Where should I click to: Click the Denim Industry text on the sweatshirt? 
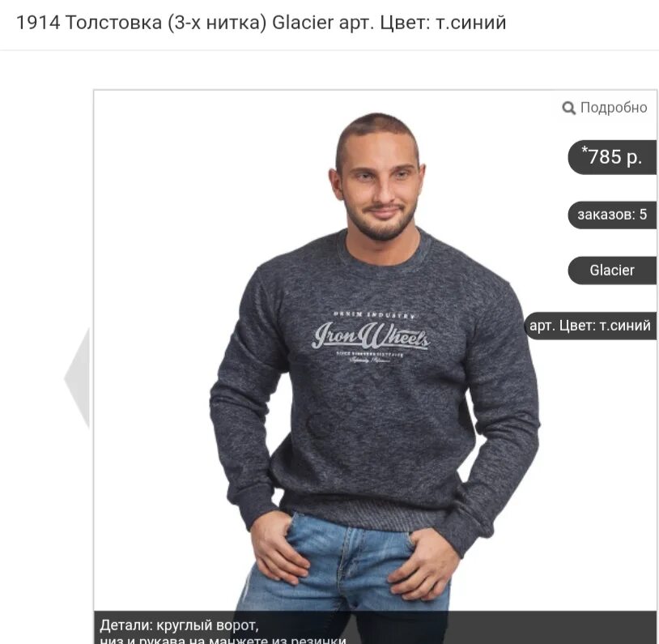tap(374, 314)
